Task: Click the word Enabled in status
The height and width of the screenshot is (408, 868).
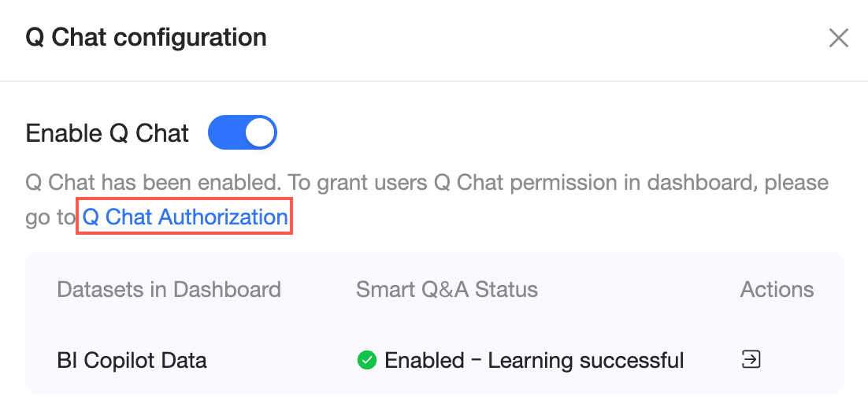Action: click(424, 361)
